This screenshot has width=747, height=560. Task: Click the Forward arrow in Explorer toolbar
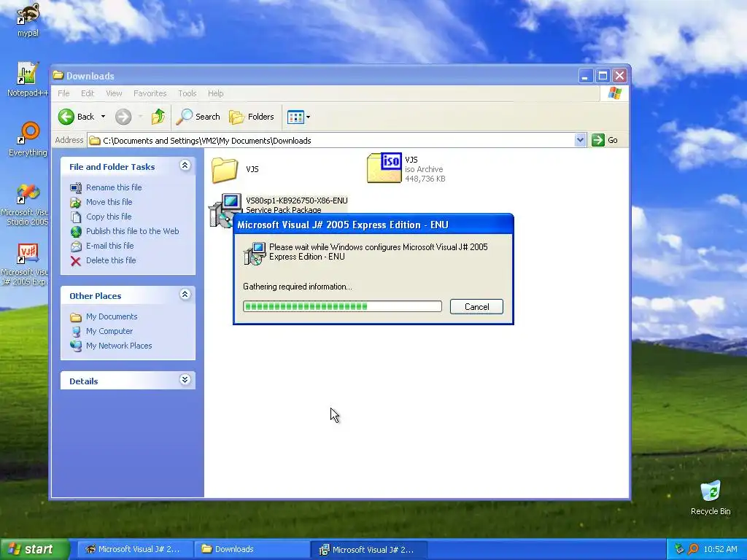123,117
